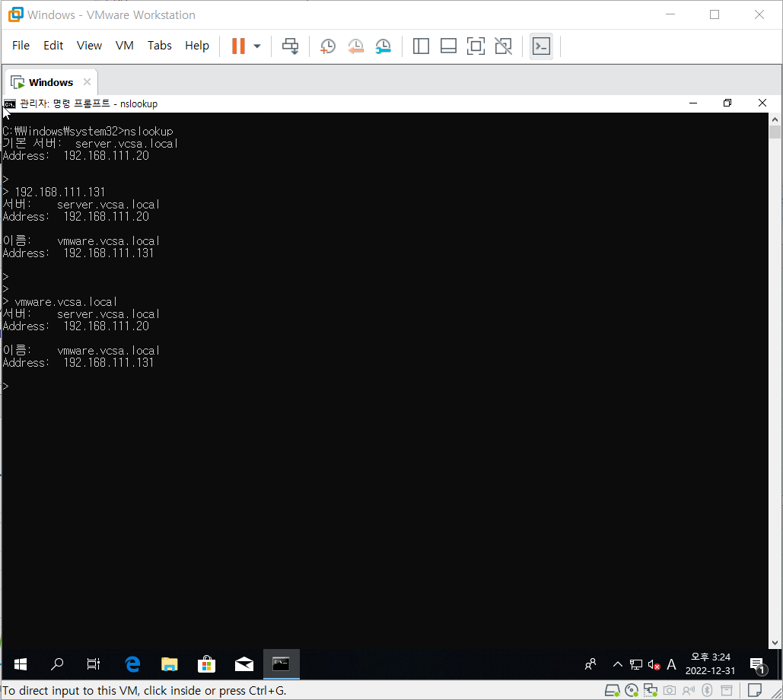Image resolution: width=783 pixels, height=700 pixels.
Task: Open the Edit menu
Action: pos(53,46)
